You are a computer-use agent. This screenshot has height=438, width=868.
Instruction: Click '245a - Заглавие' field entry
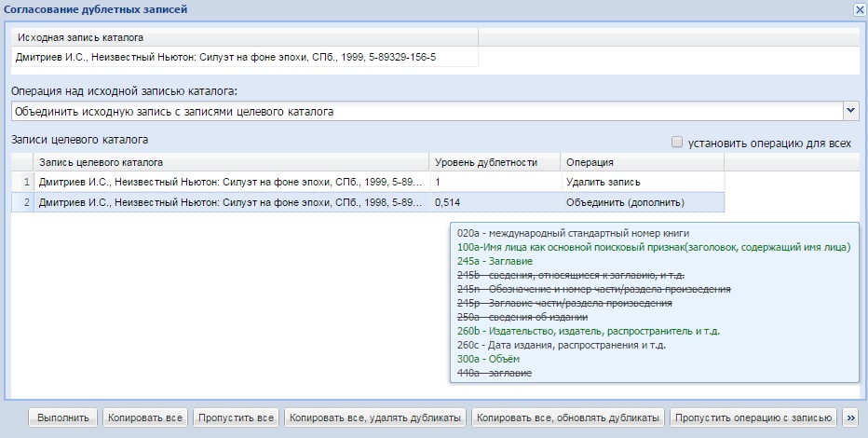pyautogui.click(x=495, y=261)
